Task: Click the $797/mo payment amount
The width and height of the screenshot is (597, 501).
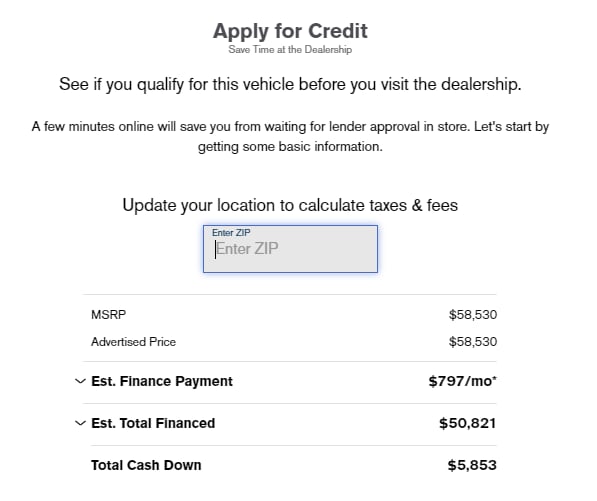Action: [x=460, y=381]
